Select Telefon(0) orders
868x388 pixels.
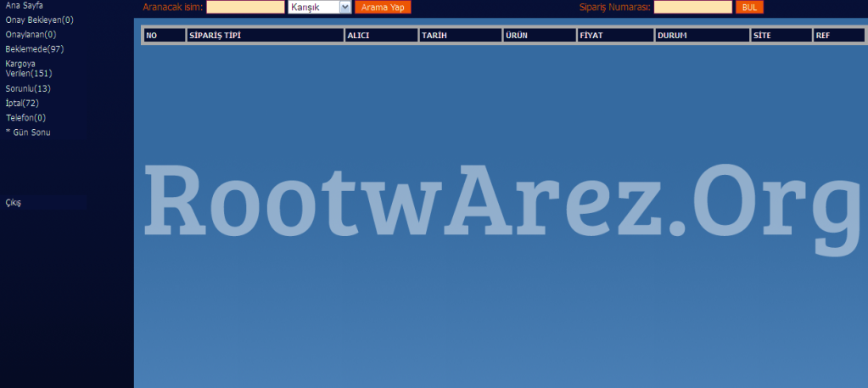tap(25, 117)
